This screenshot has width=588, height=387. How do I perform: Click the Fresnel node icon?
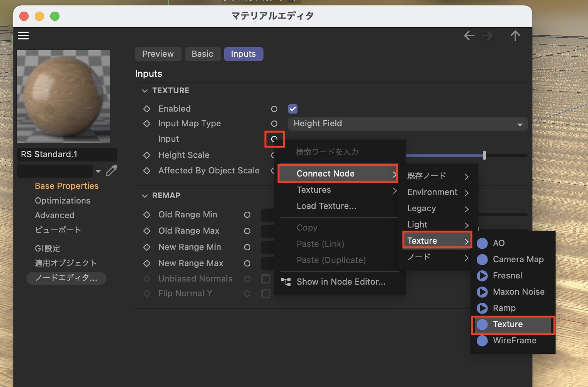click(482, 276)
